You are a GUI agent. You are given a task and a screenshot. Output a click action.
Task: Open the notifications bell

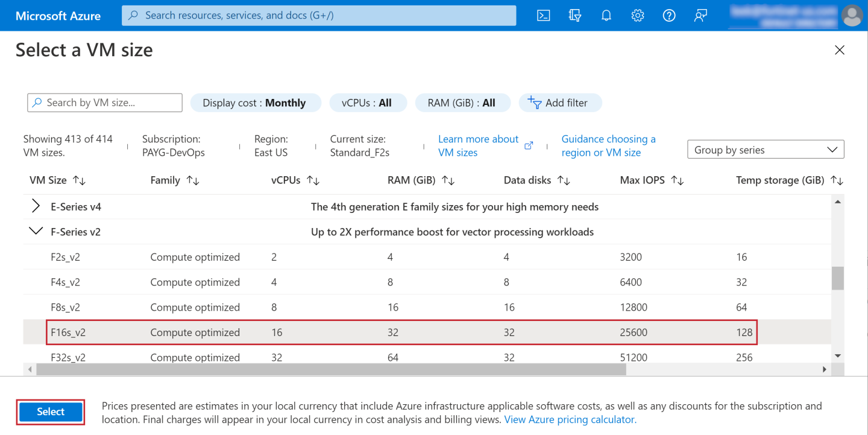pos(606,16)
